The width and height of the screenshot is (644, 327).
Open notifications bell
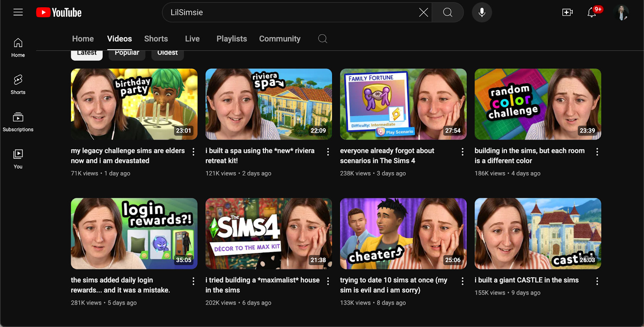(592, 12)
